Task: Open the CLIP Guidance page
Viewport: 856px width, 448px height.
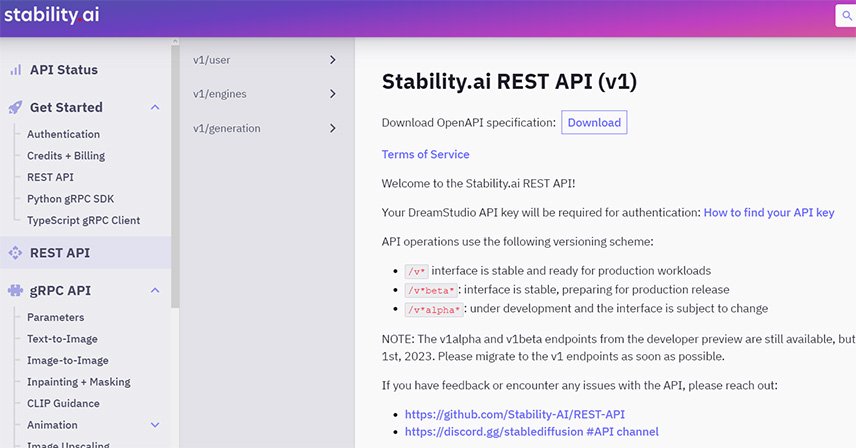Action: [x=63, y=403]
